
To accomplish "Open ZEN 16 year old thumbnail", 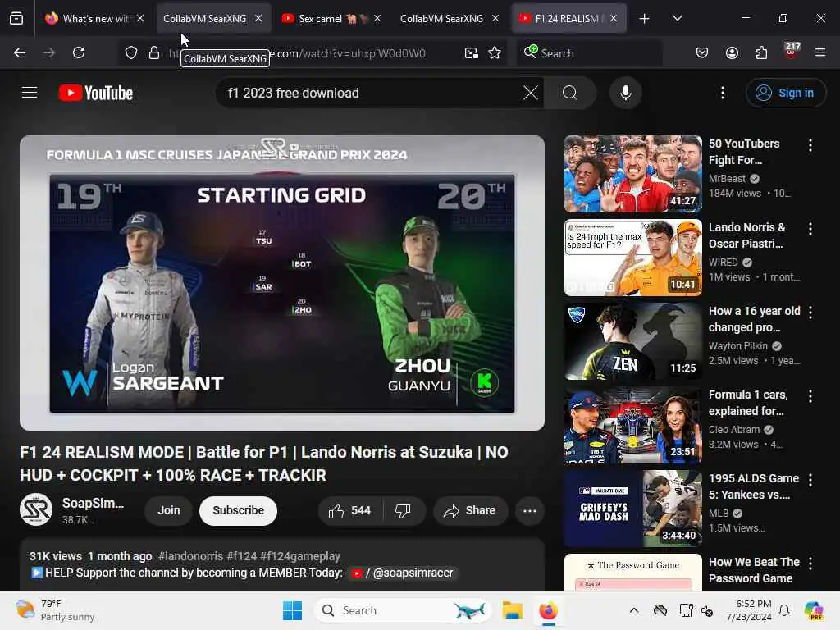I will coord(633,340).
